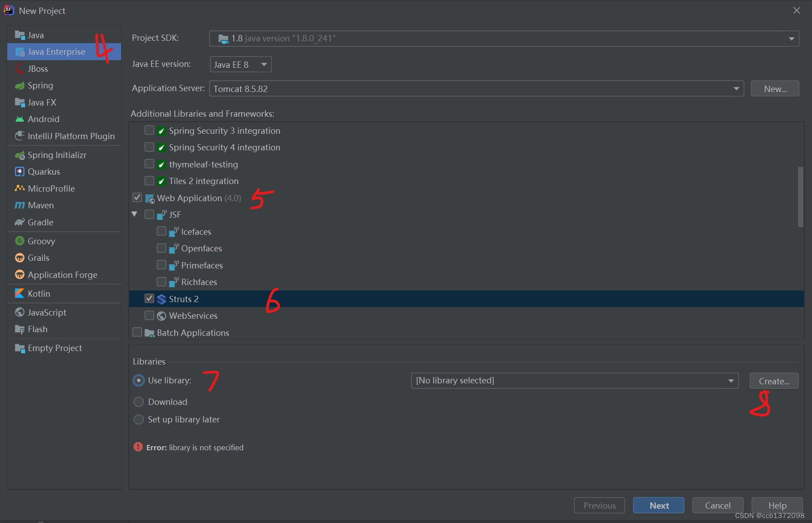812x523 pixels.
Task: Click the Previous button
Action: tap(599, 505)
